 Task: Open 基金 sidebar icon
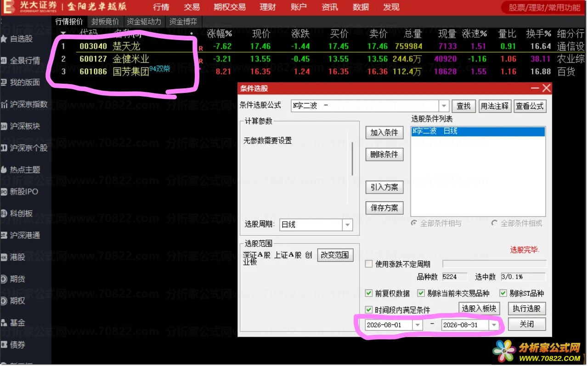point(4,323)
